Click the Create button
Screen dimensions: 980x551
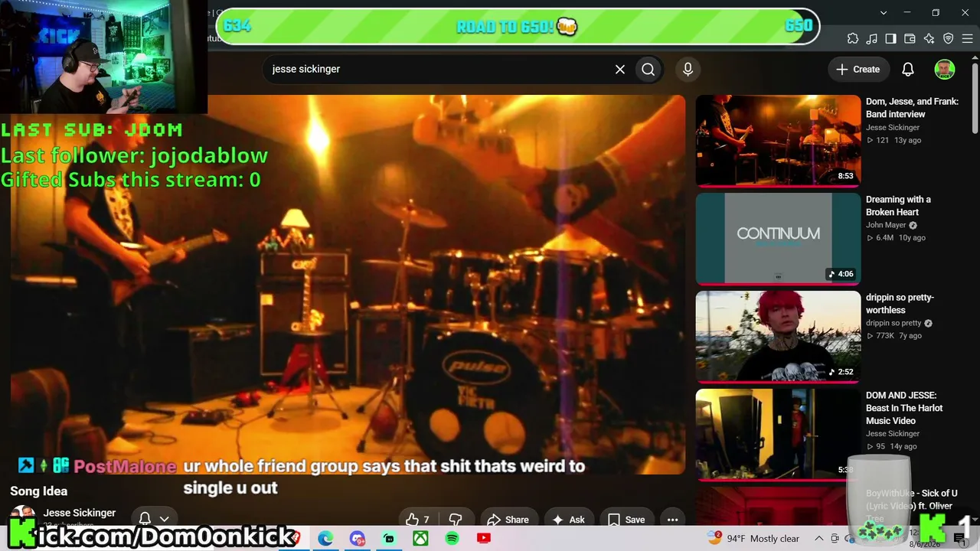pyautogui.click(x=858, y=69)
